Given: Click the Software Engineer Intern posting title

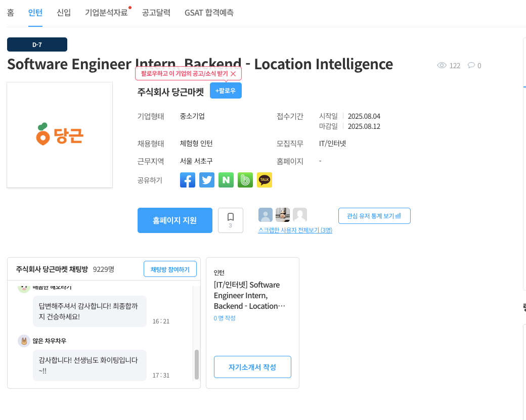Looking at the screenshot, I should (200, 64).
